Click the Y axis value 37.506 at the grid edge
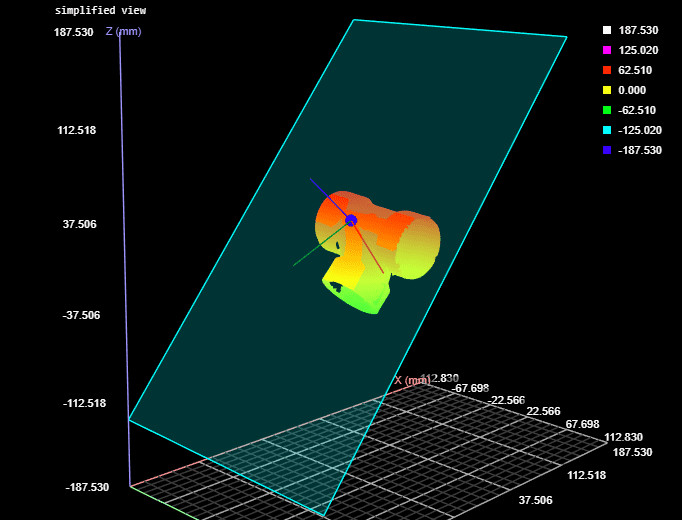 (535, 500)
